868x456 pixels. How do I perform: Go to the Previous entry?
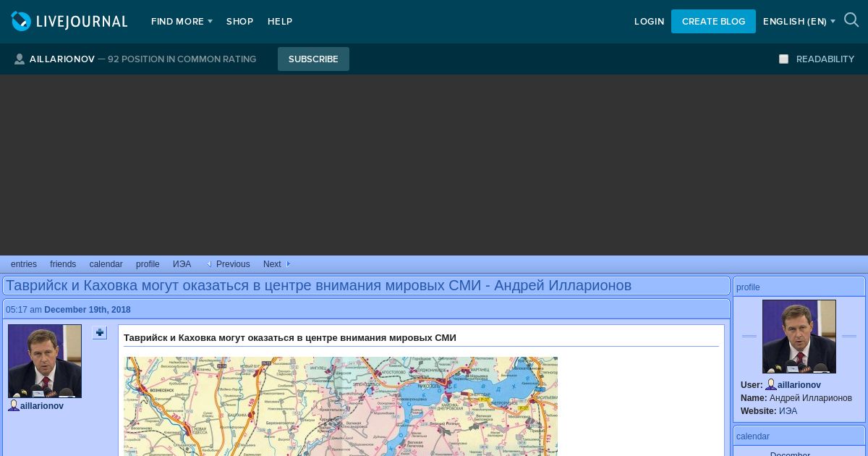[233, 264]
